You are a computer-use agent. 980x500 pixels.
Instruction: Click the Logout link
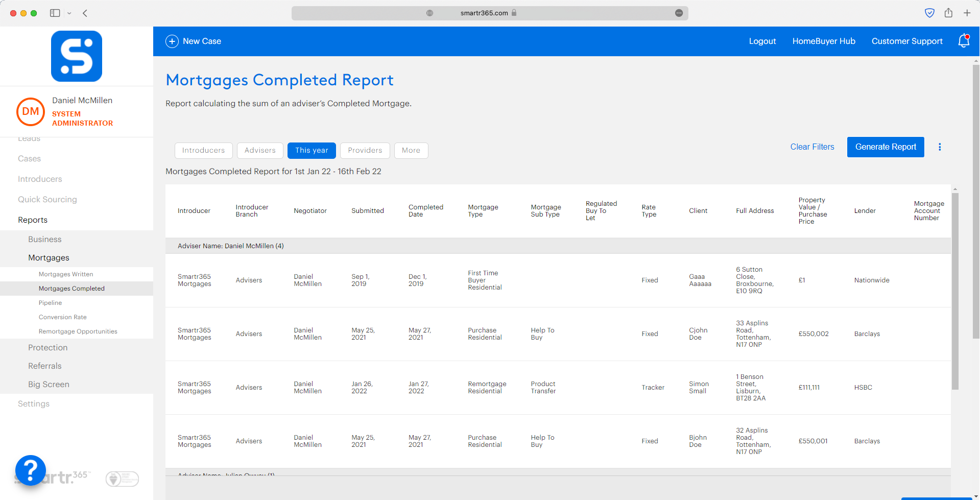tap(762, 41)
